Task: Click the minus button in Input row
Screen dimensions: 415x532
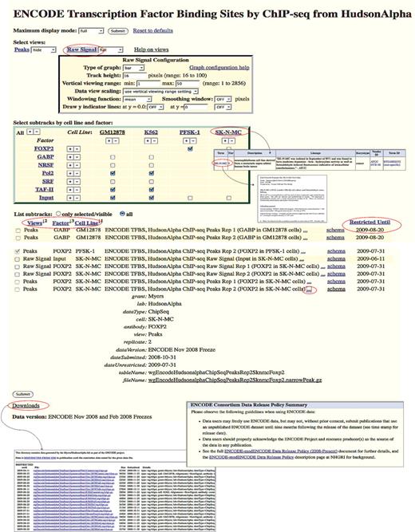Action: [x=77, y=198]
